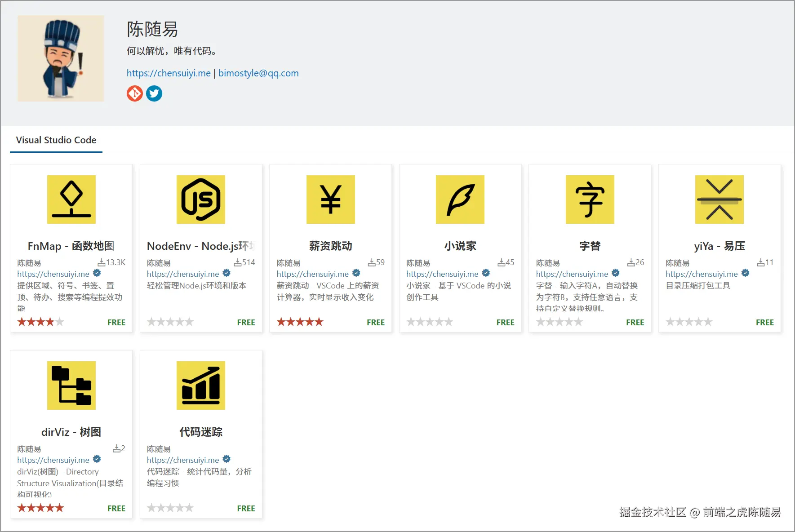Click the FnMap extension logo
The height and width of the screenshot is (532, 795).
[x=71, y=199]
